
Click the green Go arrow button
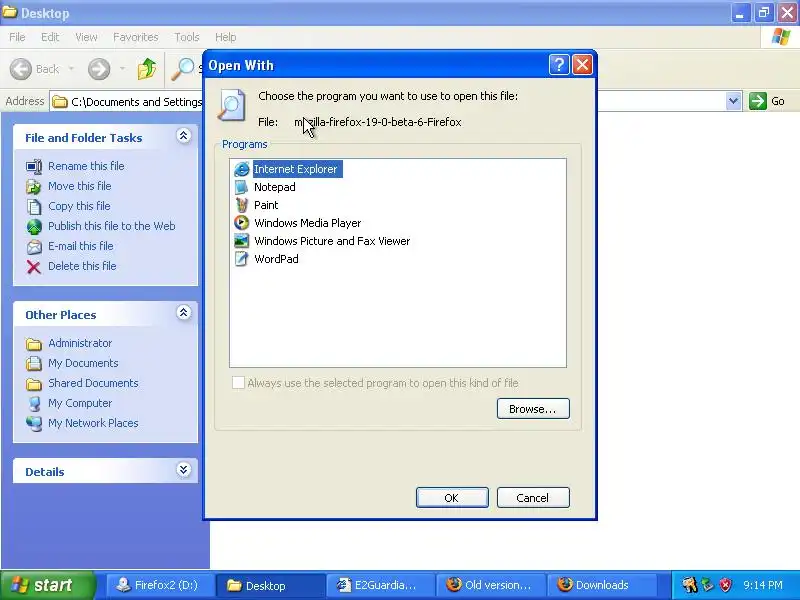tap(758, 101)
